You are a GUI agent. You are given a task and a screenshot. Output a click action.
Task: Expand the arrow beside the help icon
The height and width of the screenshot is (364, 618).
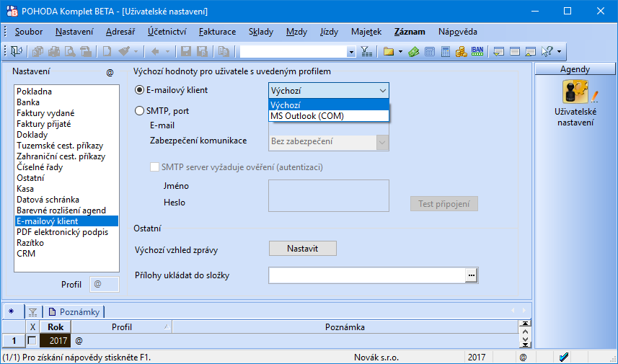click(560, 52)
